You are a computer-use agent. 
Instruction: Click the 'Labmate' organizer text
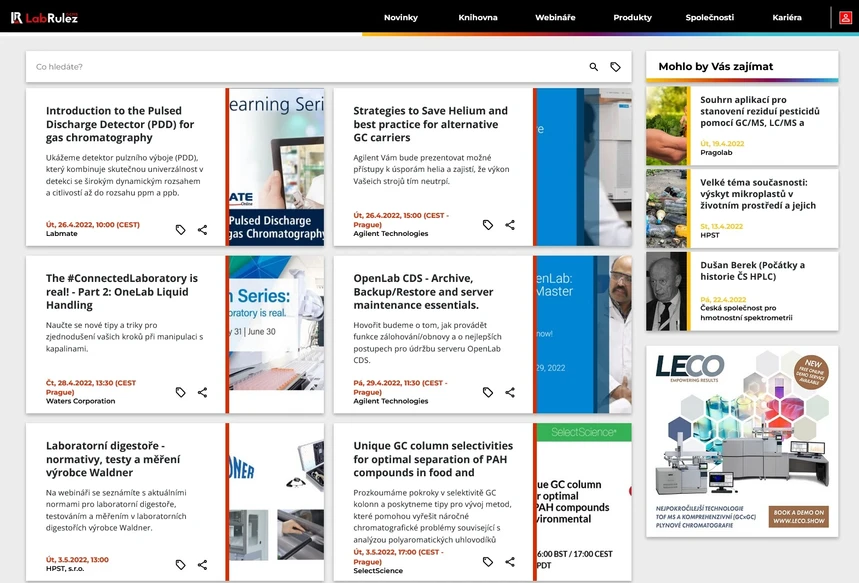61,233
